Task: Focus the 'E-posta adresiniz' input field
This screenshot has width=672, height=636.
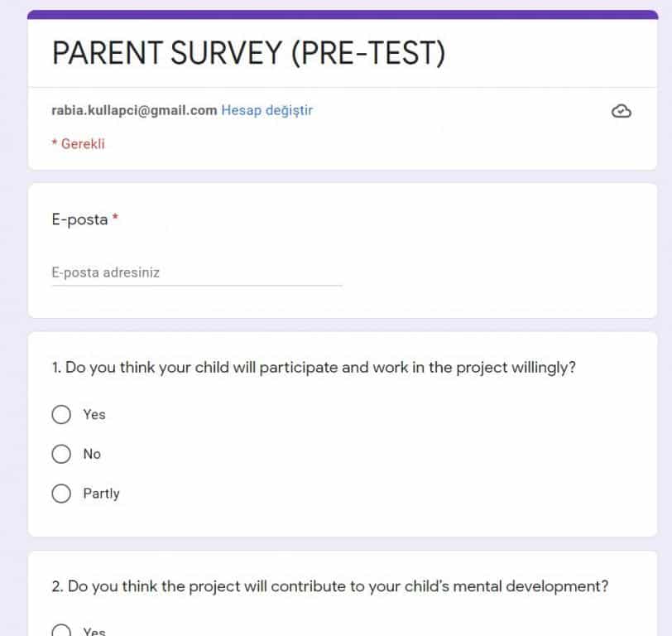Action: pyautogui.click(x=196, y=272)
